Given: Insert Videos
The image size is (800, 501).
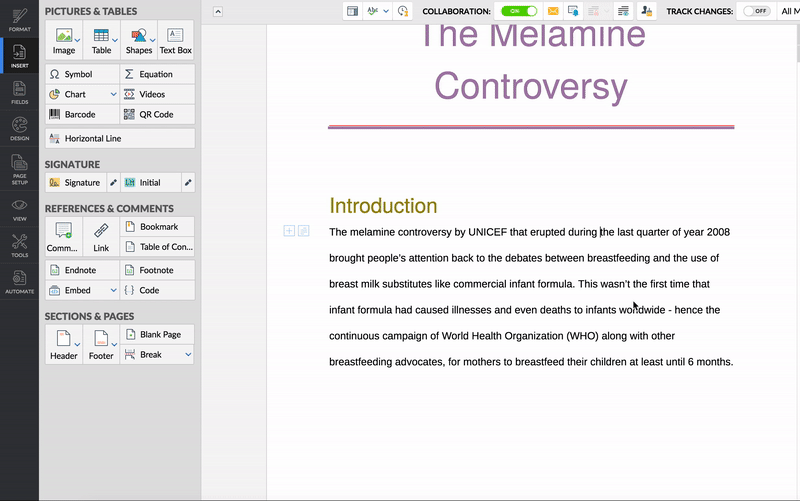Looking at the screenshot, I should point(157,94).
